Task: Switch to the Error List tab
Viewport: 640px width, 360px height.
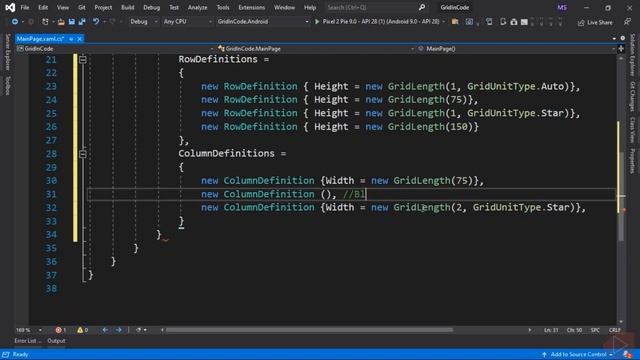Action: click(x=28, y=341)
